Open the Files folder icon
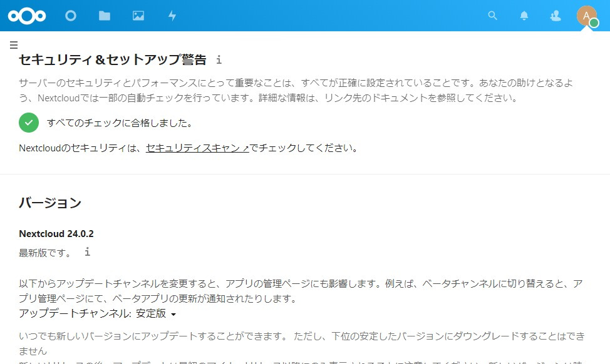Viewport: 610px width, 364px height. (x=104, y=16)
